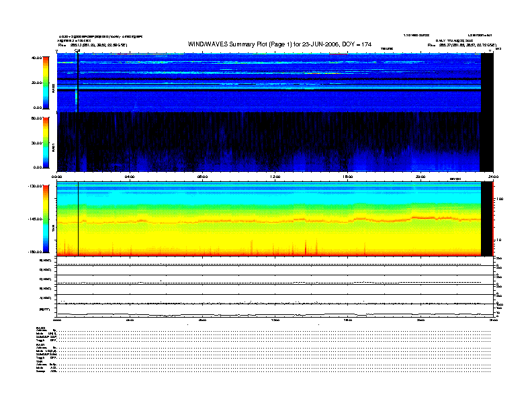Click the 00:00 tick label under the RAD1 panel
532x411 pixels.
(57, 177)
